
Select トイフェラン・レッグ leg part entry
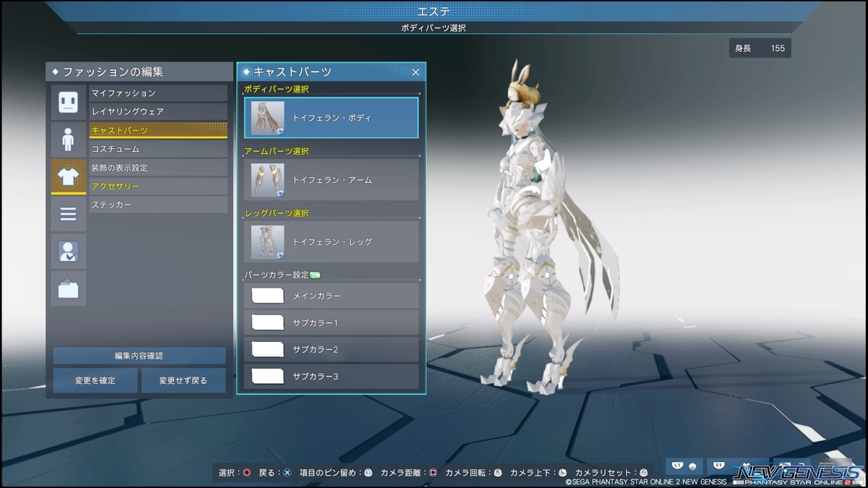(331, 242)
